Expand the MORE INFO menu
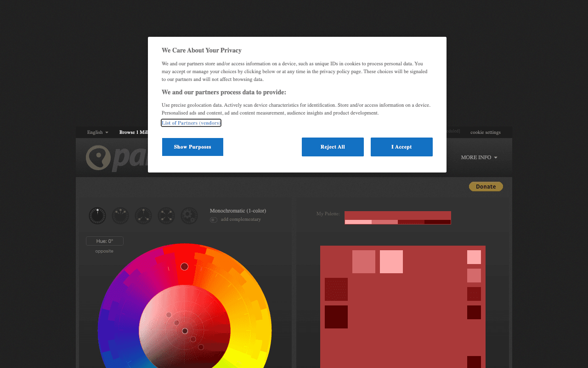Image resolution: width=588 pixels, height=368 pixels. point(479,157)
